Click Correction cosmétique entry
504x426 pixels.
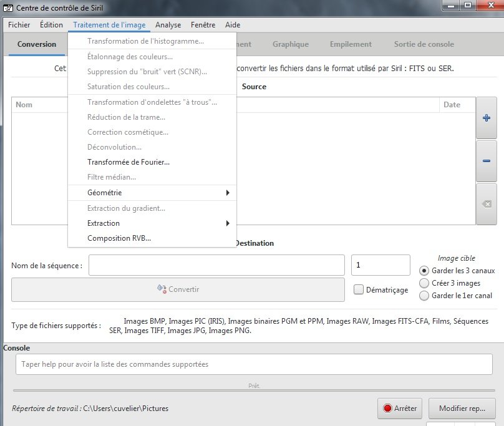pyautogui.click(x=152, y=132)
